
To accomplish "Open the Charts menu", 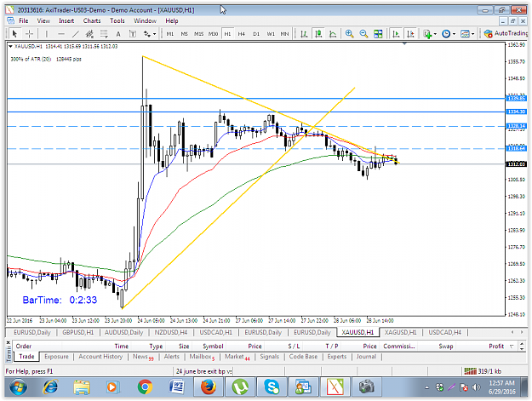I will [92, 20].
